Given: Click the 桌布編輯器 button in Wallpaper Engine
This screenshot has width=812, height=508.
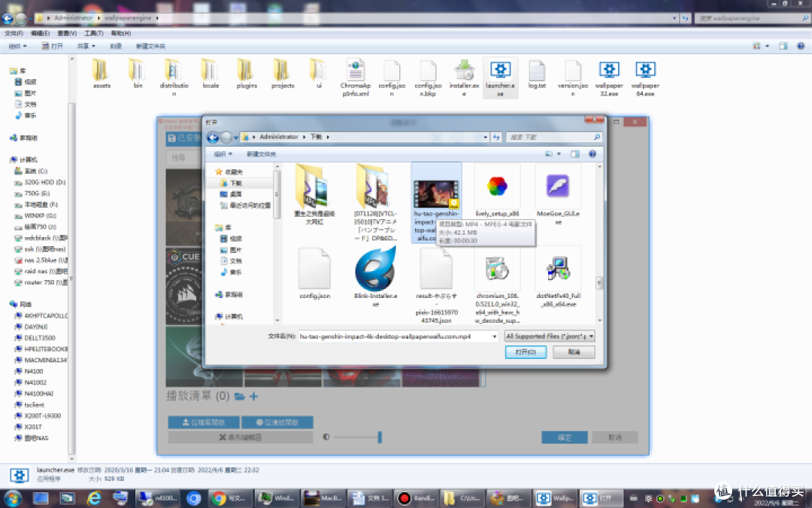Looking at the screenshot, I should tap(241, 437).
